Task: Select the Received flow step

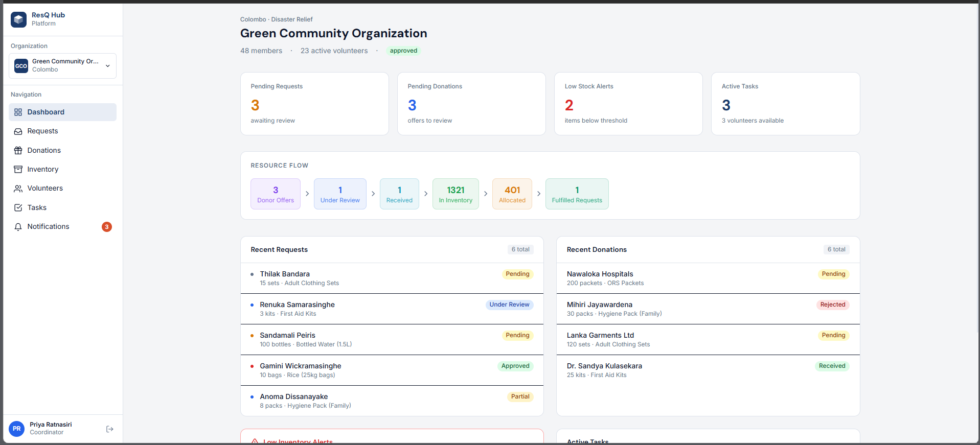Action: [399, 194]
